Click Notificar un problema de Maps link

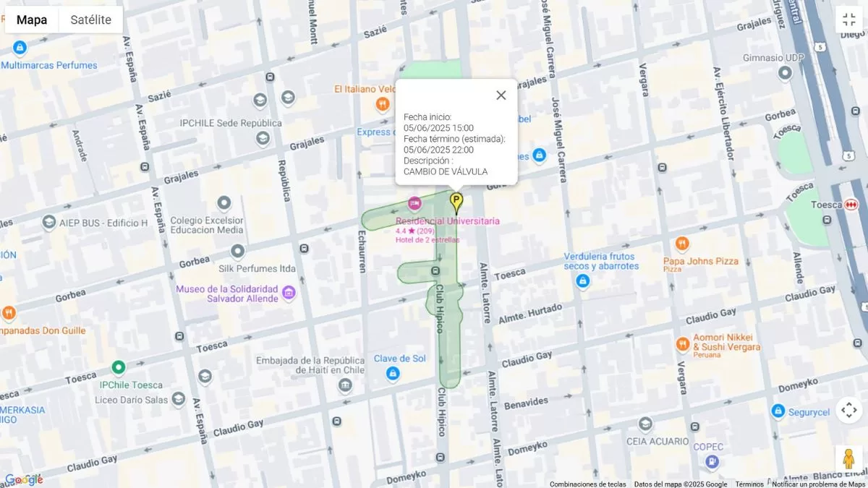point(818,484)
